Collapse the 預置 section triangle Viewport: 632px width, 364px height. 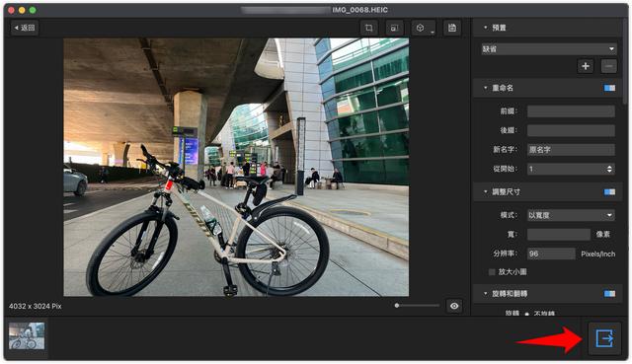tap(485, 28)
